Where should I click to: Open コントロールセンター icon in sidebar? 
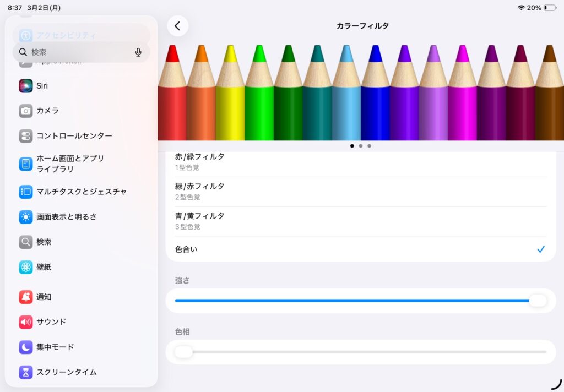(26, 136)
